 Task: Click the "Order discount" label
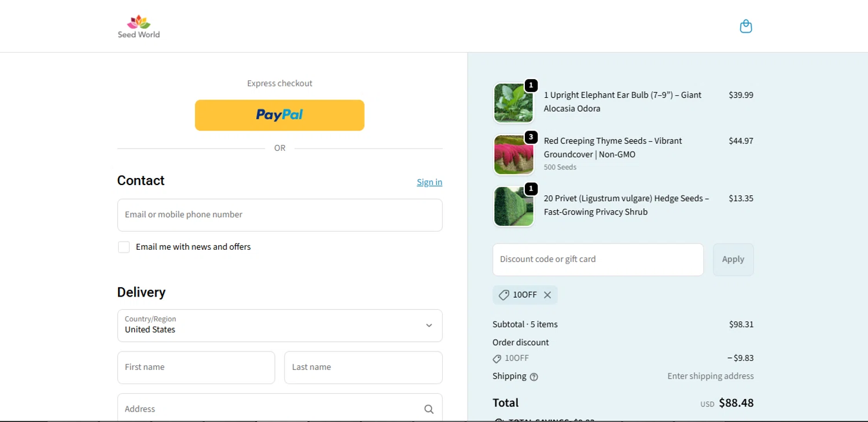tap(521, 342)
